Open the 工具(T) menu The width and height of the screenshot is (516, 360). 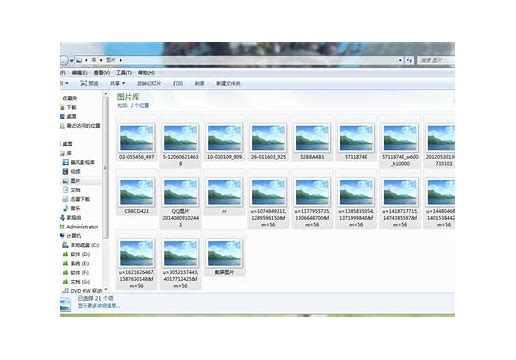click(124, 73)
